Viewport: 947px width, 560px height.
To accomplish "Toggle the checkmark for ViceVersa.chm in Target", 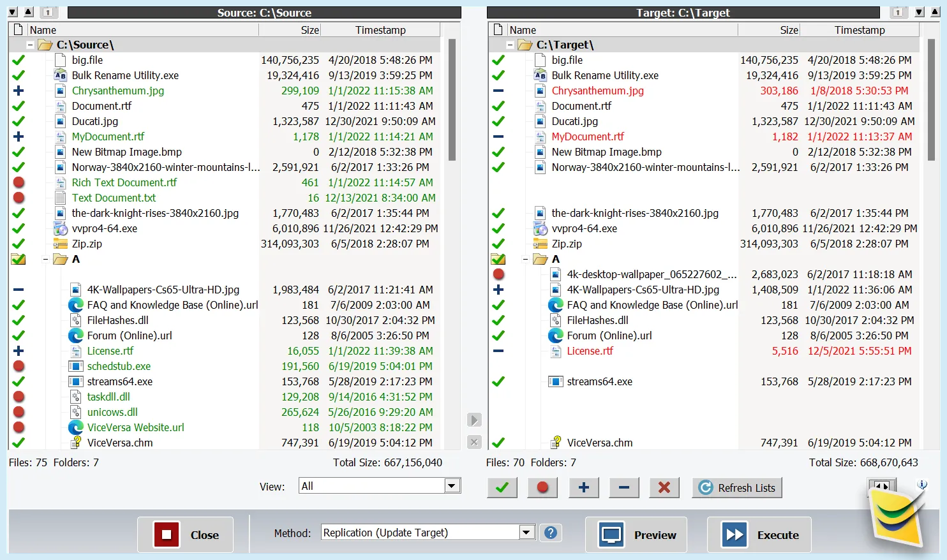I will tap(498, 443).
